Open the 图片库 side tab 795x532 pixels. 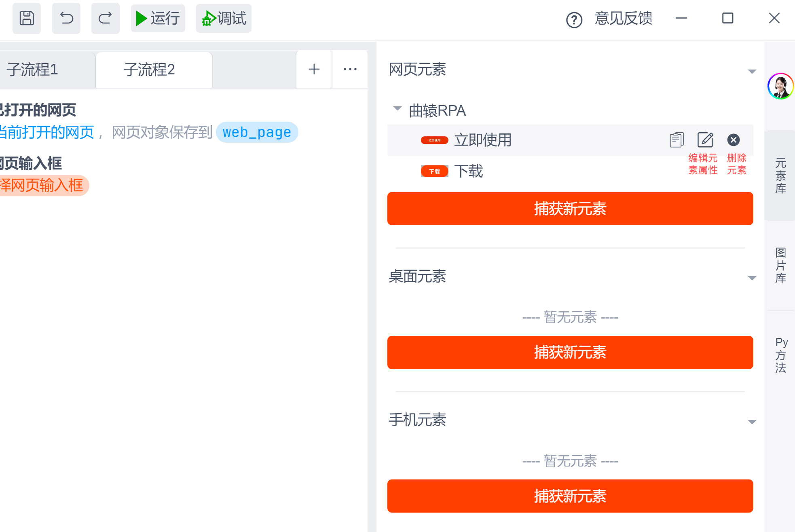(x=780, y=265)
